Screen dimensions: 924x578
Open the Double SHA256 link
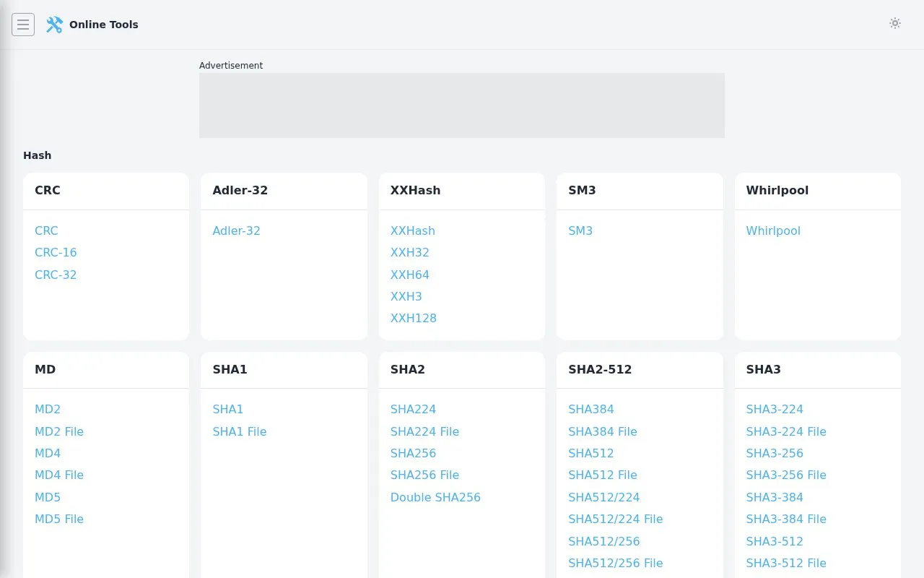click(x=435, y=497)
